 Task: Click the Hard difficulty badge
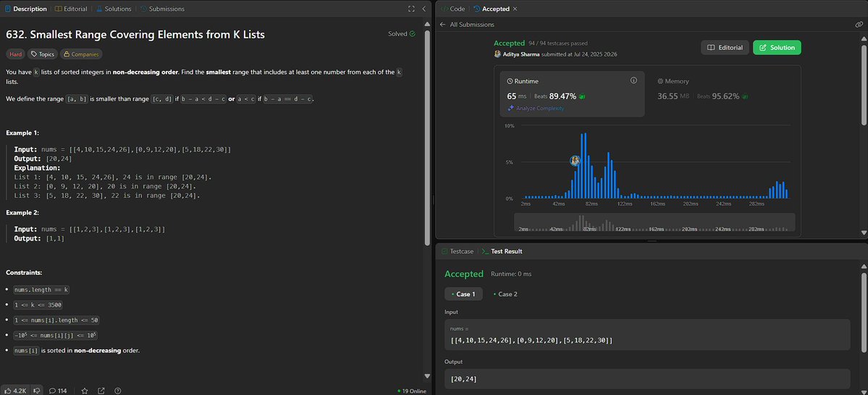pyautogui.click(x=15, y=54)
